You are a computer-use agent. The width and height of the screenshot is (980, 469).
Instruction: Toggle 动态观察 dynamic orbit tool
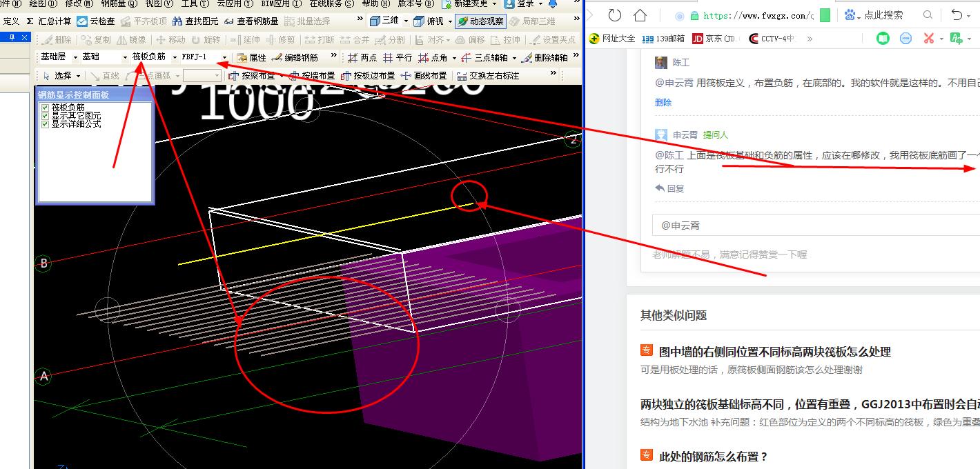click(x=480, y=21)
